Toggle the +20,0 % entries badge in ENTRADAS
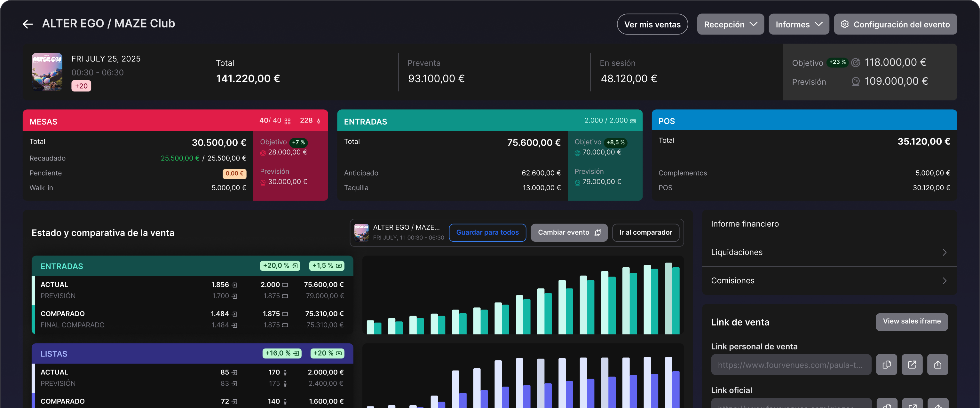The image size is (980, 408). point(280,266)
